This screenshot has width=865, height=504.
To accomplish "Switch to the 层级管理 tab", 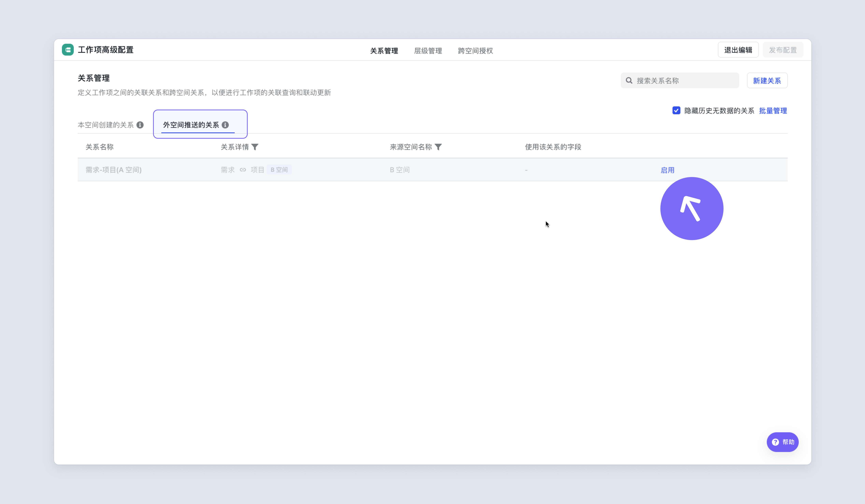I will coord(428,51).
